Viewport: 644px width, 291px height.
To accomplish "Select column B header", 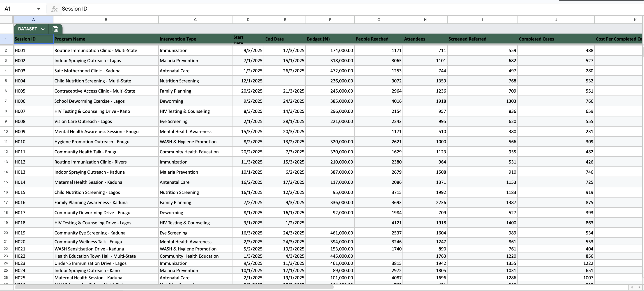I will point(106,20).
